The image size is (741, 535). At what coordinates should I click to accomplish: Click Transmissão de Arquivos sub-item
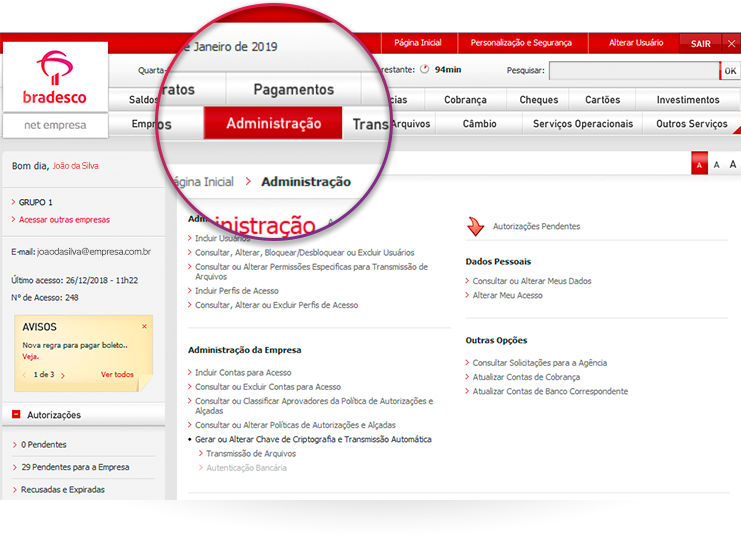tap(251, 454)
